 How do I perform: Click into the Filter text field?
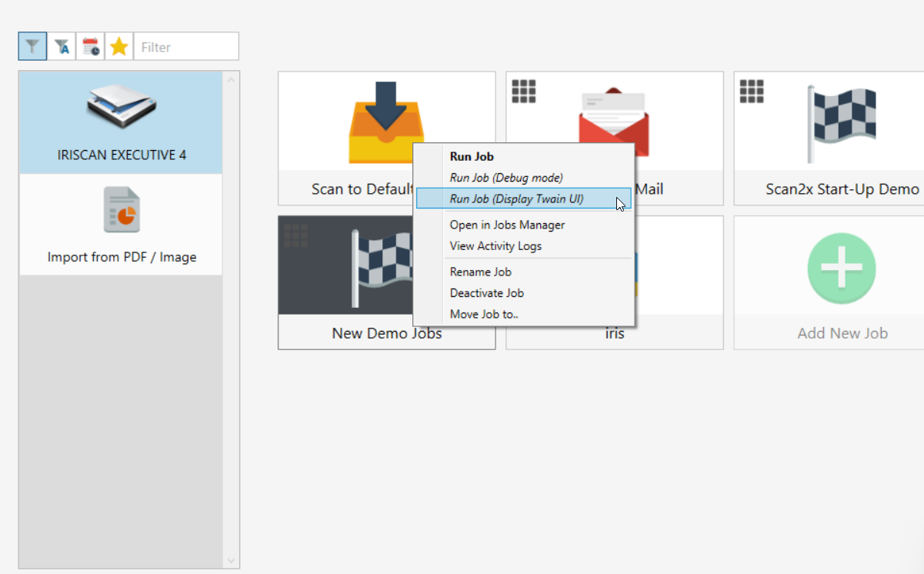(186, 47)
